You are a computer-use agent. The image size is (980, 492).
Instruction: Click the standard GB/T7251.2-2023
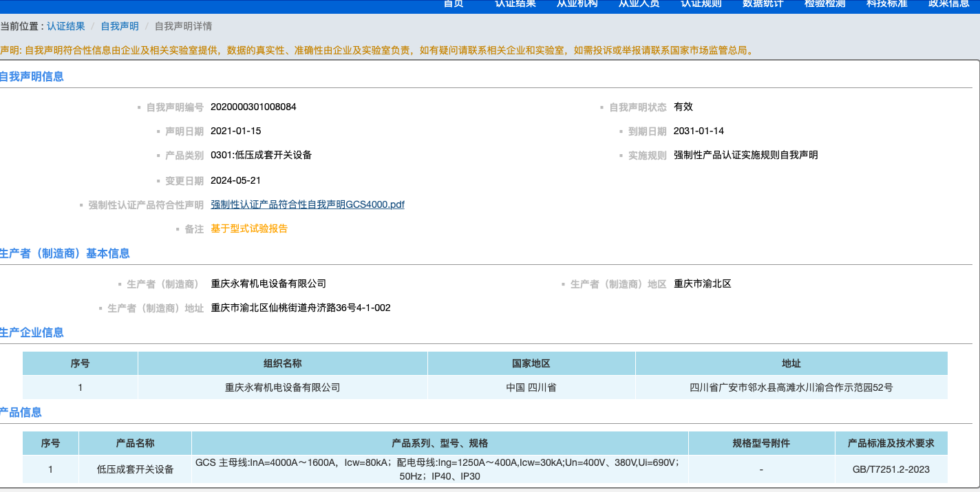tap(891, 469)
